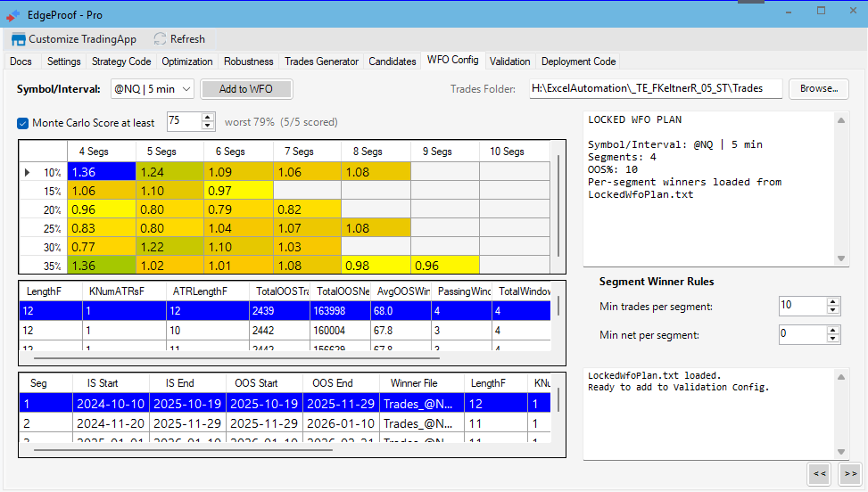
Task: Click the 10 Segs column header
Action: pyautogui.click(x=514, y=152)
